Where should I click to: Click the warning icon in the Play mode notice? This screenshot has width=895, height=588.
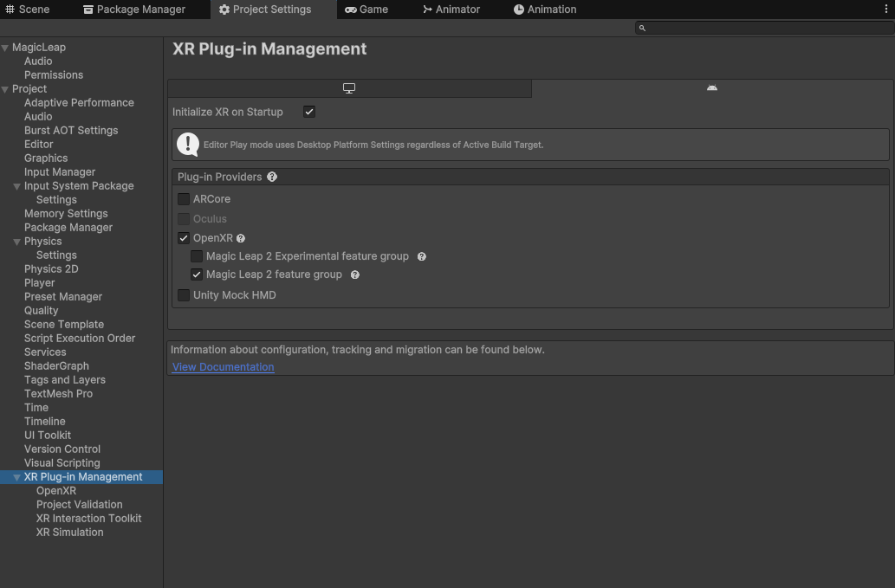[187, 144]
